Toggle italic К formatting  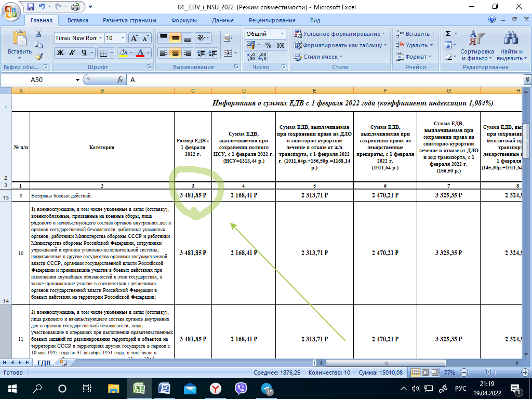[x=72, y=53]
